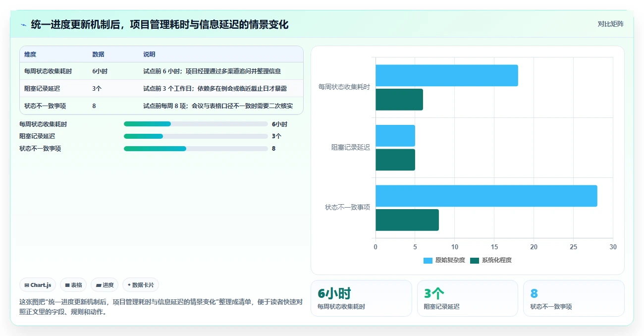The width and height of the screenshot is (644, 336).
Task: Click the description starting 试点前每周 8 项
Action: click(x=218, y=106)
